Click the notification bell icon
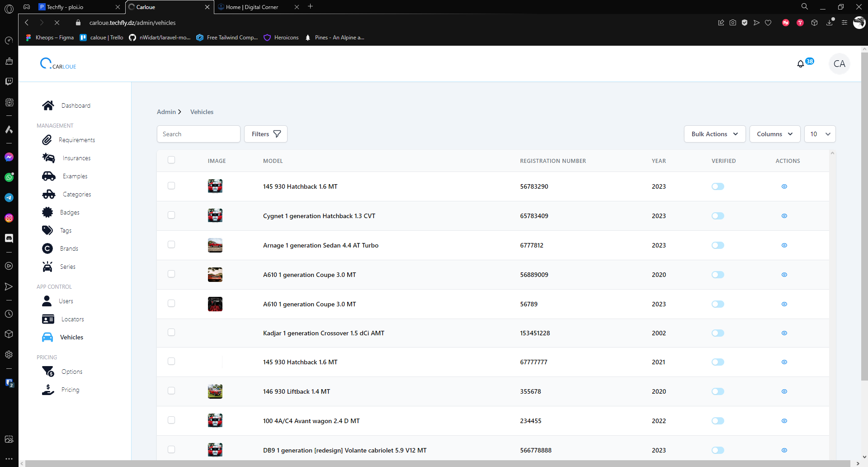 [801, 64]
